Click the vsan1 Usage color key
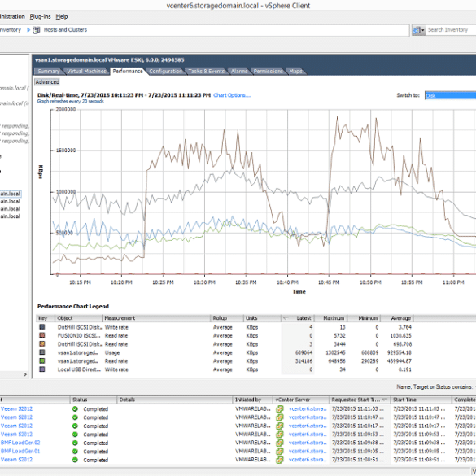The width and height of the screenshot is (476, 476). [42, 353]
